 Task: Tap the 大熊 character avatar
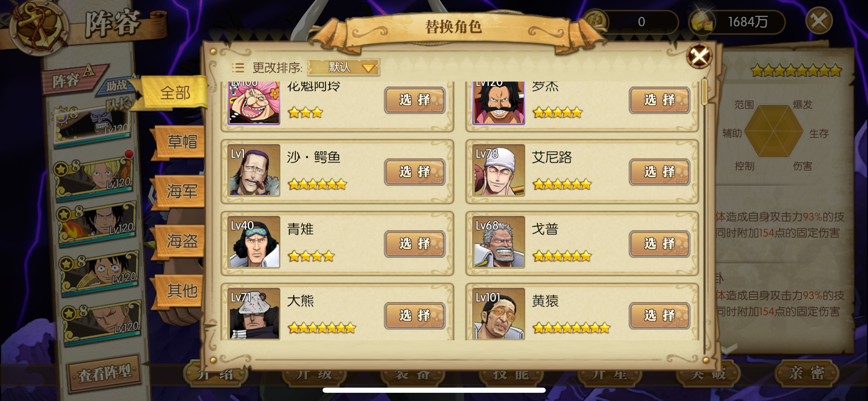point(254,314)
